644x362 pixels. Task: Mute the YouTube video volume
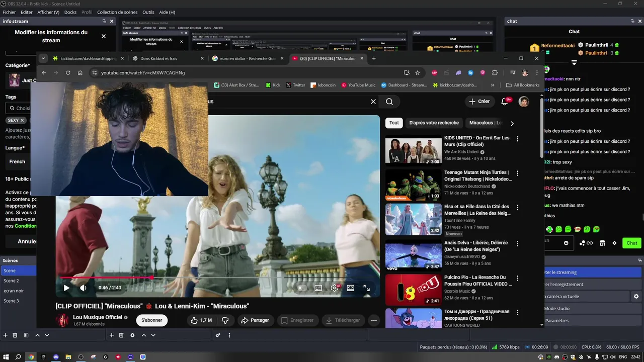coord(84,288)
